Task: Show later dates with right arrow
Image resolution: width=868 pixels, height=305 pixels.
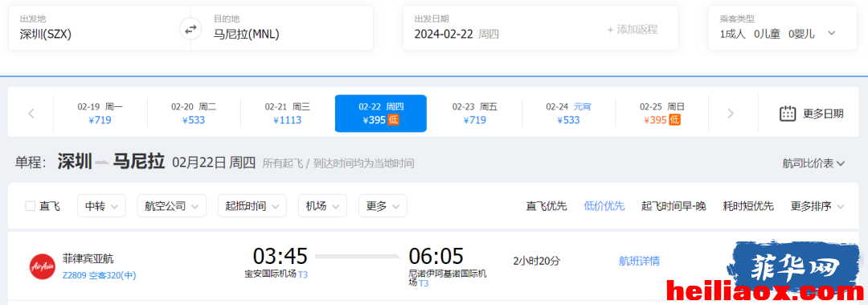Action: (x=730, y=113)
